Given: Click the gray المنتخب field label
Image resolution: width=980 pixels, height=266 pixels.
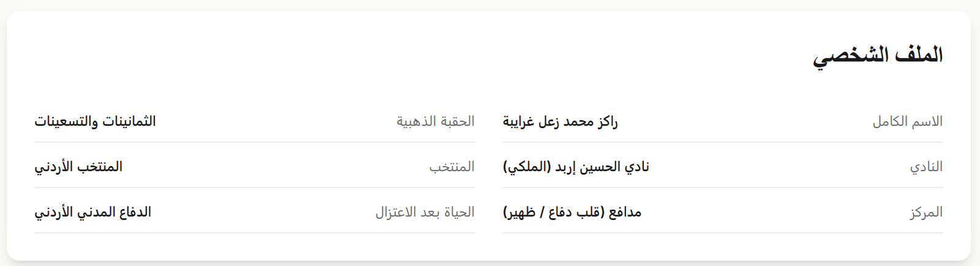Looking at the screenshot, I should 452,167.
